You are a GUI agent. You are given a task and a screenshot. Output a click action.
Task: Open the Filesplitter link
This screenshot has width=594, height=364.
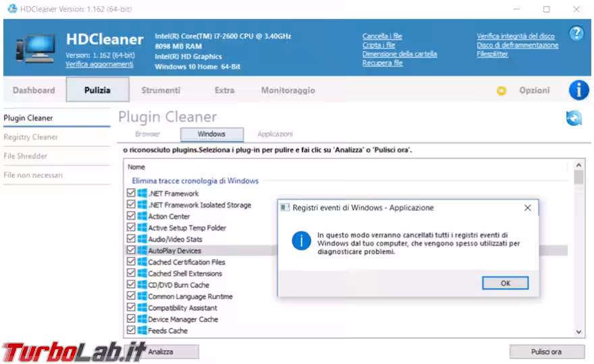coord(492,54)
